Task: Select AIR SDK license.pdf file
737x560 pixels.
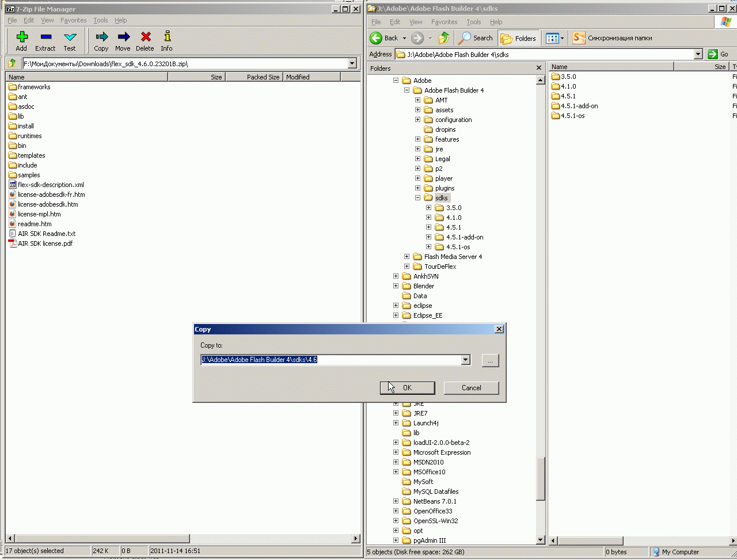Action: [41, 243]
